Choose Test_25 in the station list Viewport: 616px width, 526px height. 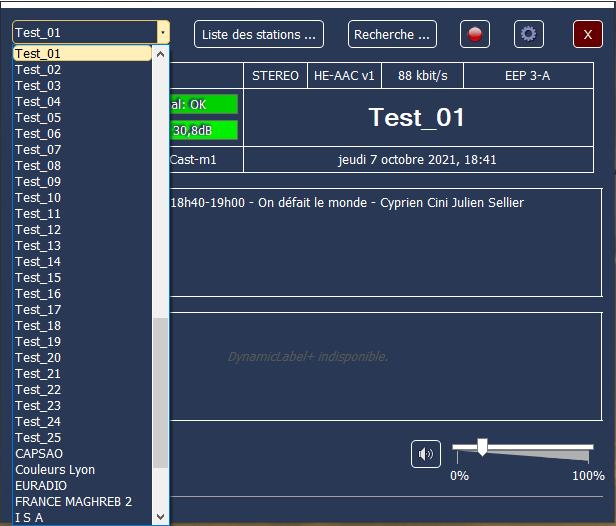coord(82,438)
